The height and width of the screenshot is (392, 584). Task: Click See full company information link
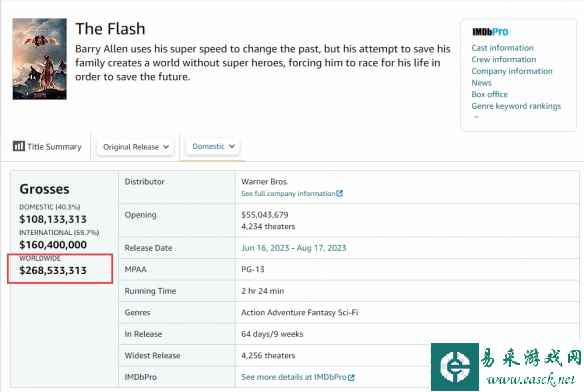pos(288,193)
